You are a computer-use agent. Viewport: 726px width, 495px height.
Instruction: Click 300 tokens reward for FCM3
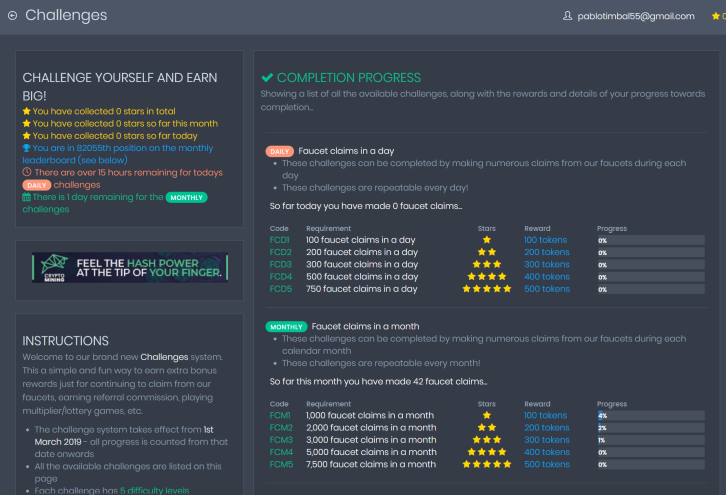[x=547, y=440]
